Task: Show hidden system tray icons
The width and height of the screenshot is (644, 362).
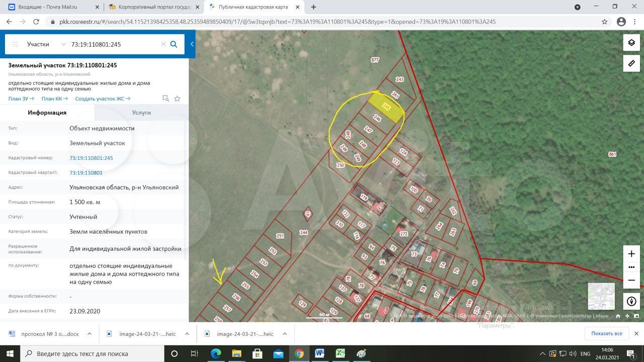Action: pos(542,353)
